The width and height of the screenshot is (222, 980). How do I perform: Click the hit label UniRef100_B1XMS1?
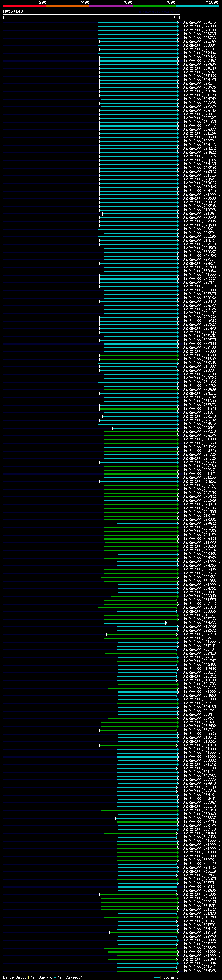tap(199, 921)
